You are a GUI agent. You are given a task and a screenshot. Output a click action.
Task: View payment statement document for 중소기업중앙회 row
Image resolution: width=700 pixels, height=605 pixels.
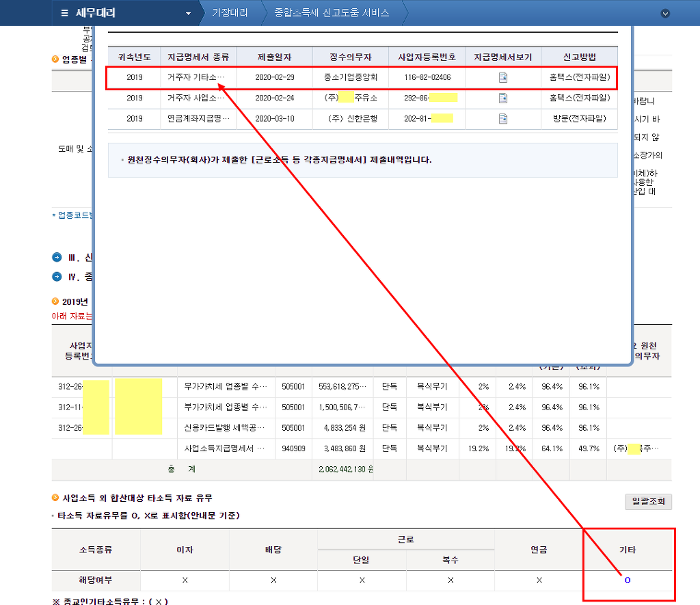pos(503,78)
